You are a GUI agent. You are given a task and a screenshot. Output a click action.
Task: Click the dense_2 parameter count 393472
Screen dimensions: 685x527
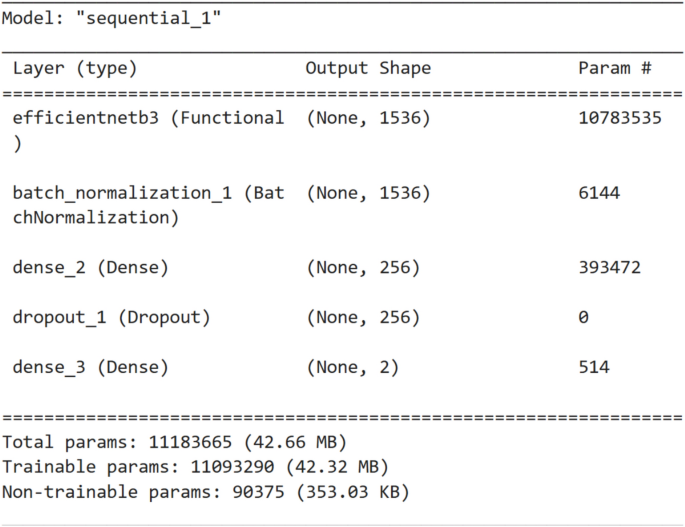(x=610, y=268)
